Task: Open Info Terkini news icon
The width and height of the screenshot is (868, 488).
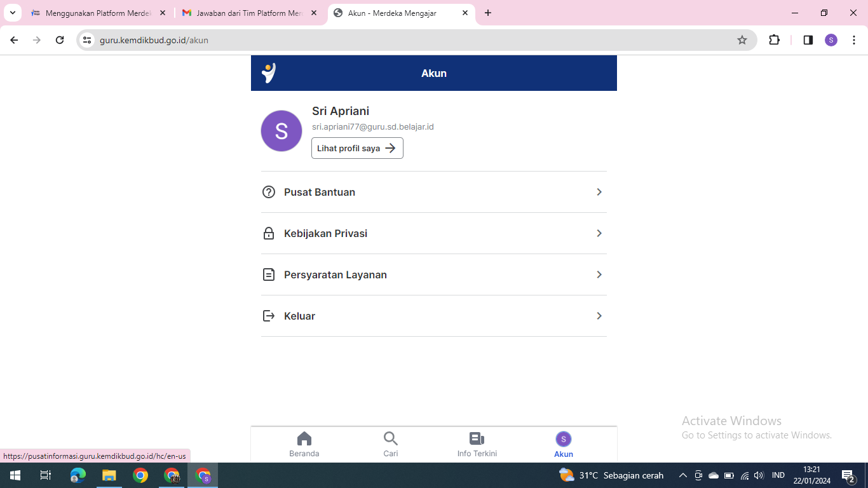Action: pyautogui.click(x=477, y=439)
